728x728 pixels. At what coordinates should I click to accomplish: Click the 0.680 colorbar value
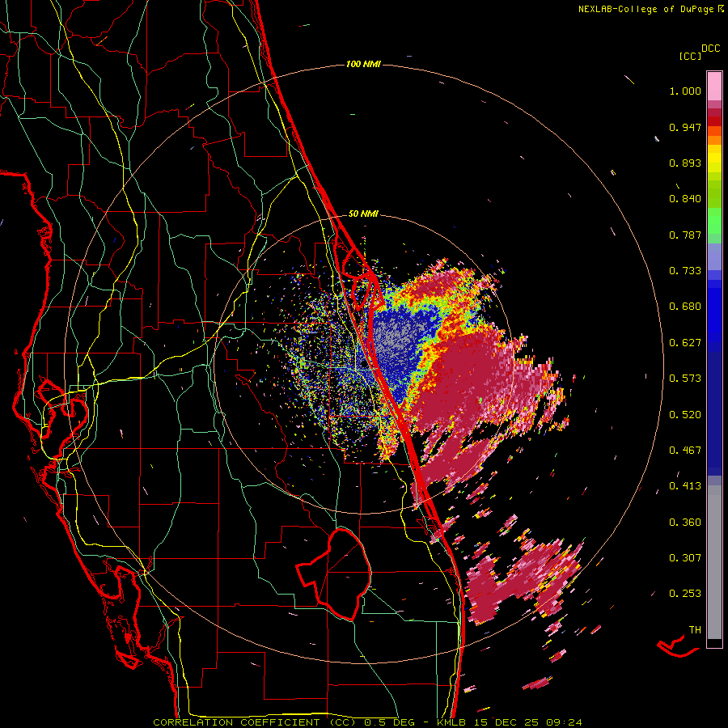pos(685,307)
